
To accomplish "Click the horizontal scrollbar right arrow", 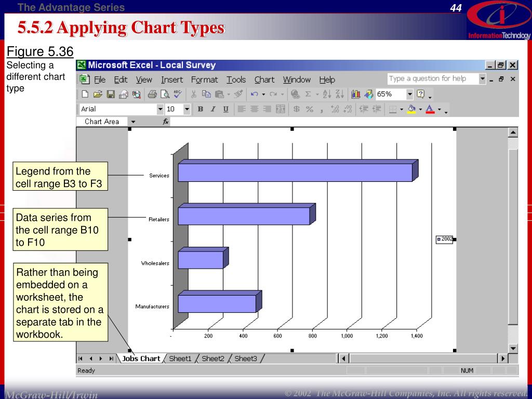I will (x=502, y=358).
